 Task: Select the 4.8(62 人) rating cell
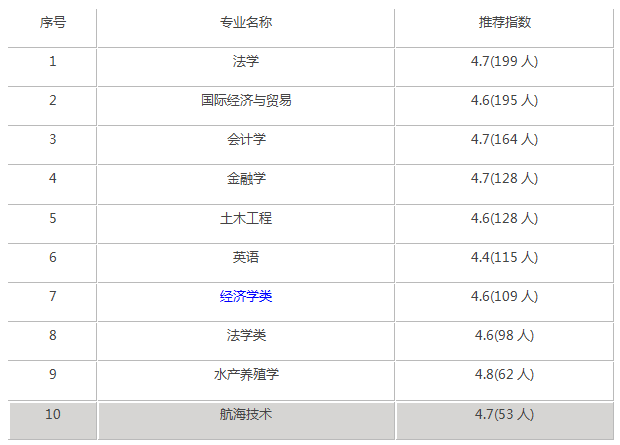point(504,374)
